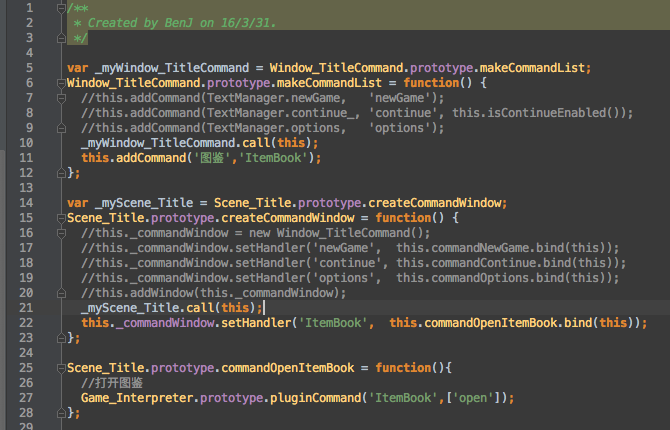Click the '图鉴' string on line 11
Viewport: 670px width, 430px height.
(212, 158)
